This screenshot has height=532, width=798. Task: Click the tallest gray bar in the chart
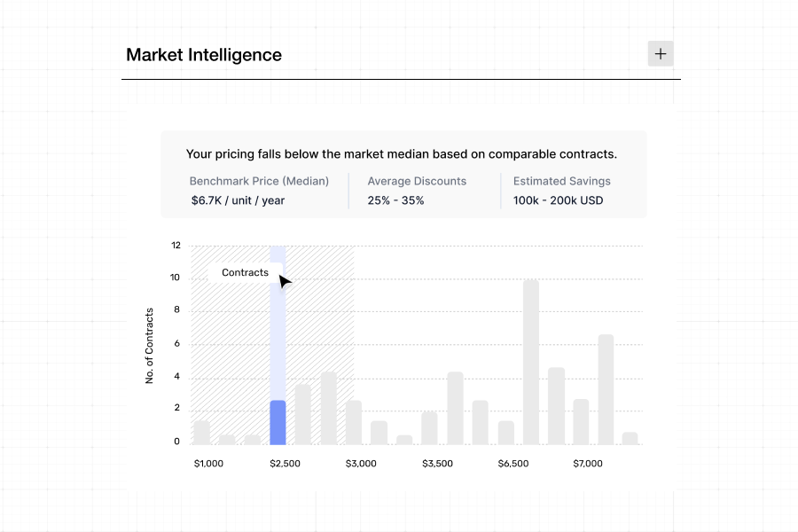click(x=531, y=362)
